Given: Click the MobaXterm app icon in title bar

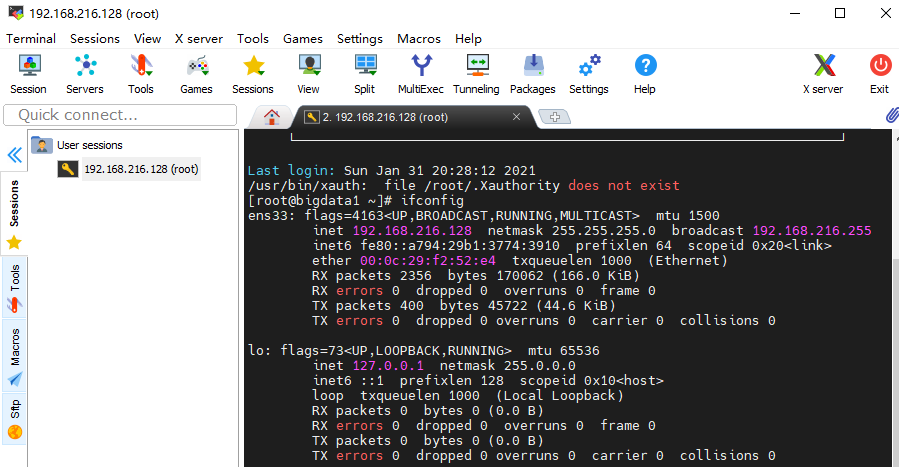Looking at the screenshot, I should [16, 13].
